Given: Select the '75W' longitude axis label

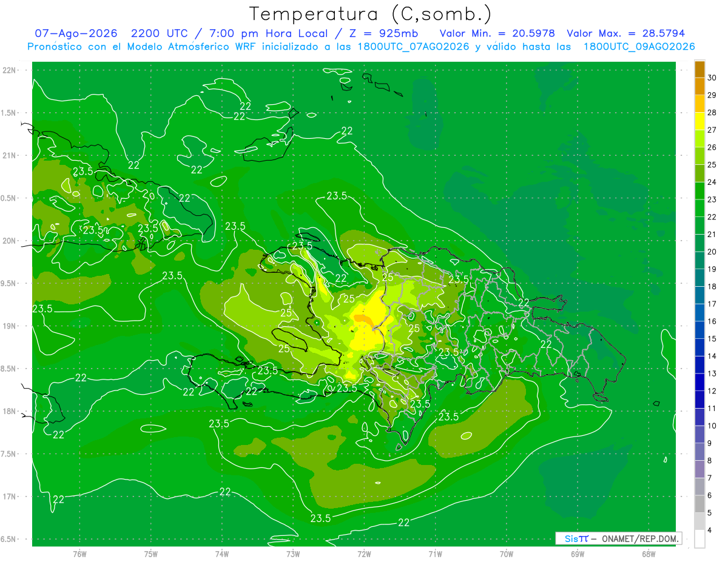Looking at the screenshot, I should [150, 554].
